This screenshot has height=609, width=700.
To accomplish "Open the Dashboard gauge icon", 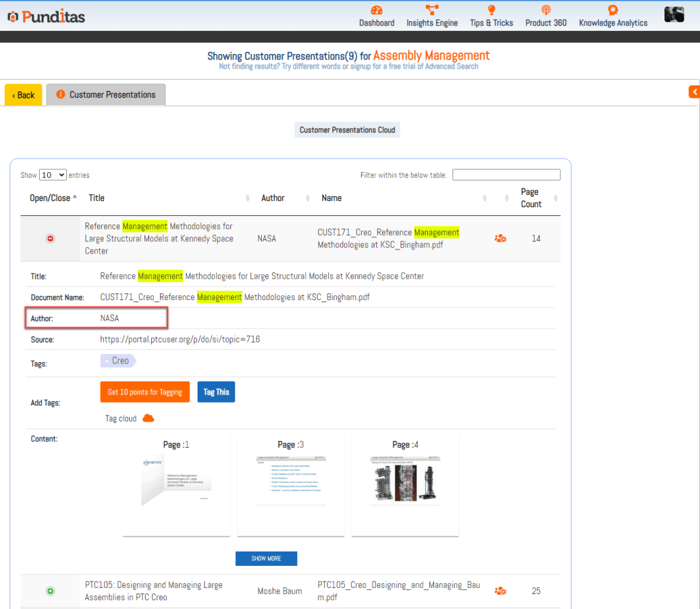I will tap(377, 10).
